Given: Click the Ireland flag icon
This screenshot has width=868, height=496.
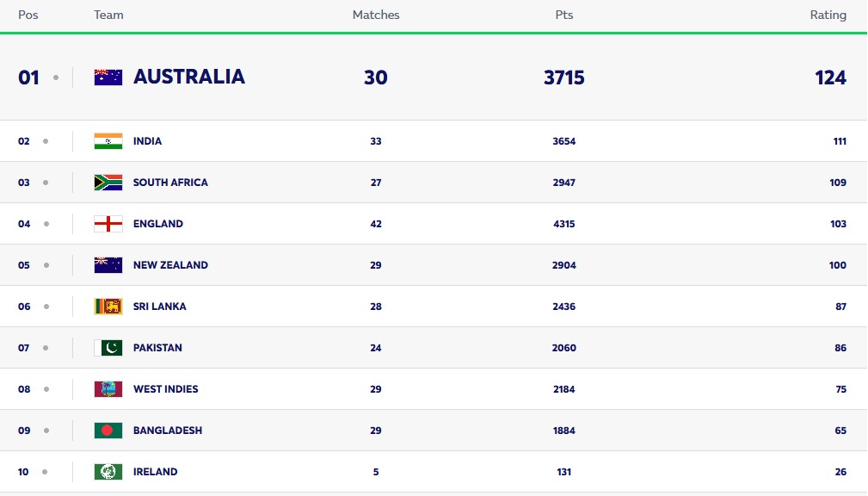Looking at the screenshot, I should coord(108,472).
